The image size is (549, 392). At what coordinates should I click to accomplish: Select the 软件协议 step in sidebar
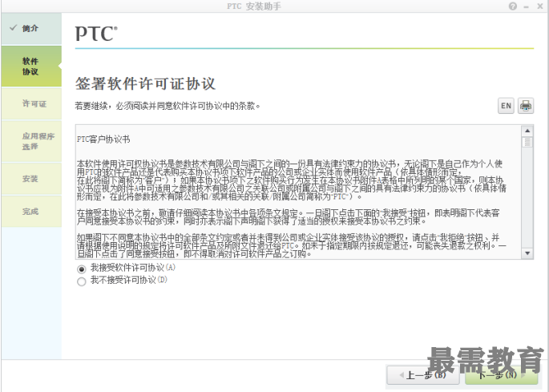[31, 67]
